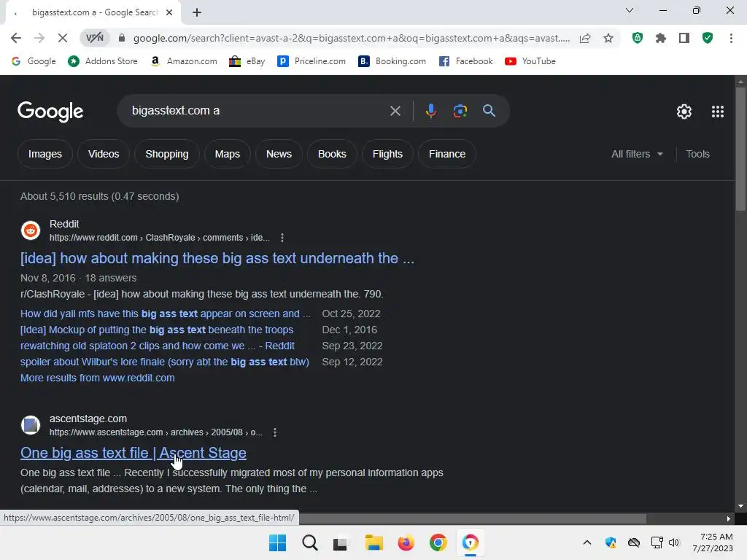Open rewatching old splatoon 2 clips sublink
747x560 pixels.
tap(158, 346)
